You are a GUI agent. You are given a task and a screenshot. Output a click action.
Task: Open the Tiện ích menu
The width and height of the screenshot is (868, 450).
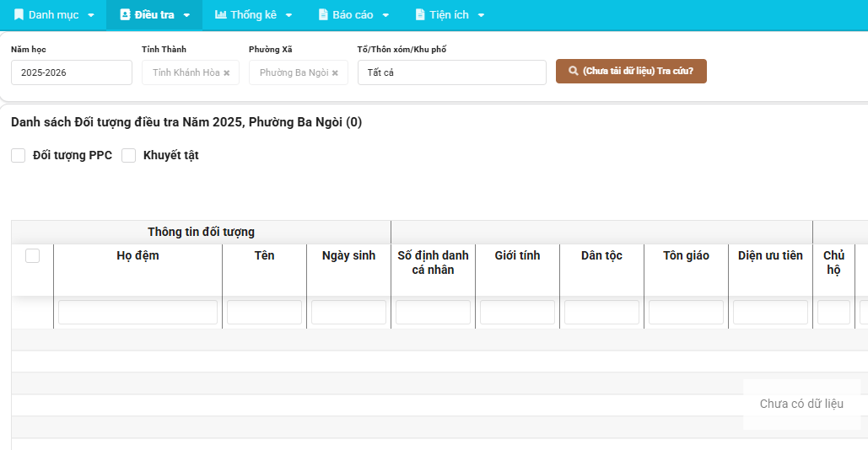(450, 15)
